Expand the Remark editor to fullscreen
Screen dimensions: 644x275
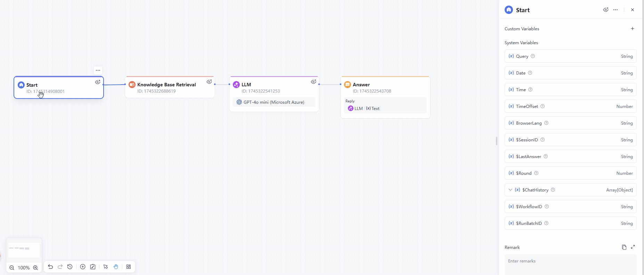(633, 247)
